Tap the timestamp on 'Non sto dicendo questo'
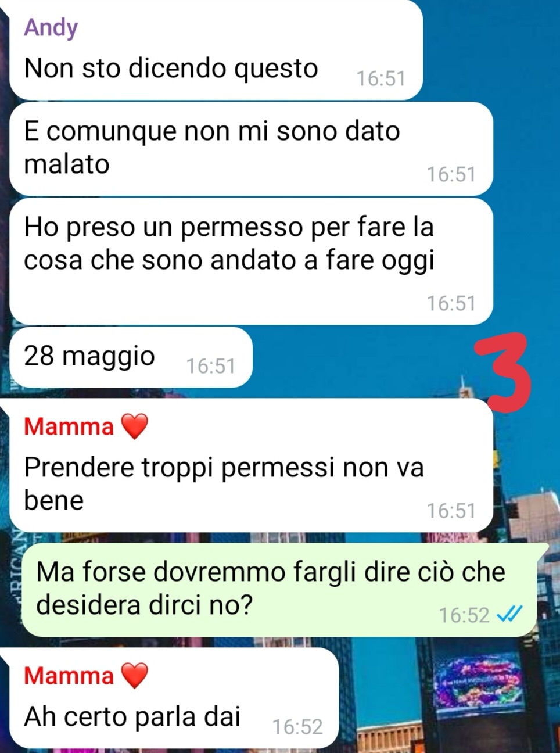 point(380,78)
